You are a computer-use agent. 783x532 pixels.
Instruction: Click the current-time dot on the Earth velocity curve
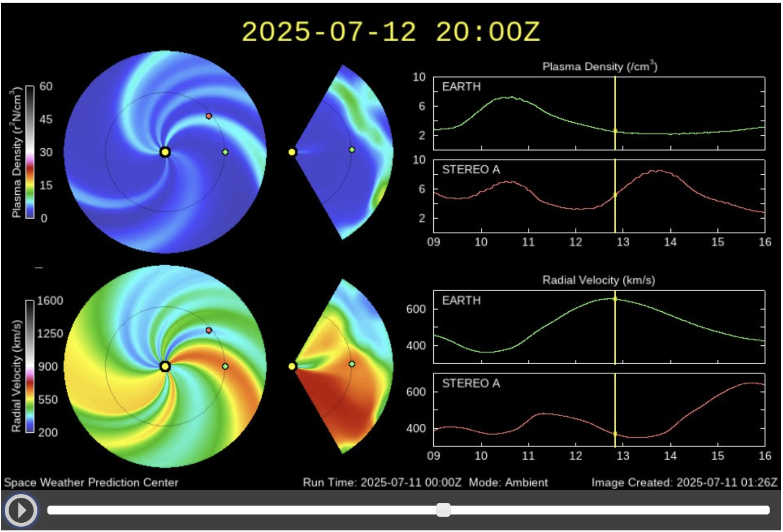(x=615, y=299)
